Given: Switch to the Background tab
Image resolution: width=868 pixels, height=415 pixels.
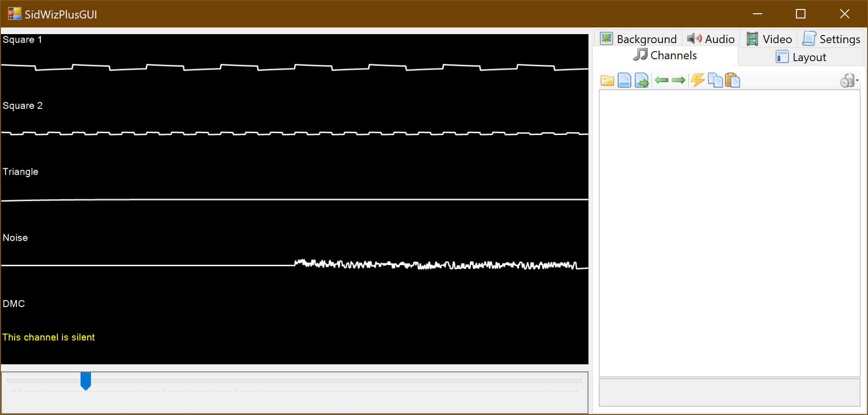Looking at the screenshot, I should [638, 39].
